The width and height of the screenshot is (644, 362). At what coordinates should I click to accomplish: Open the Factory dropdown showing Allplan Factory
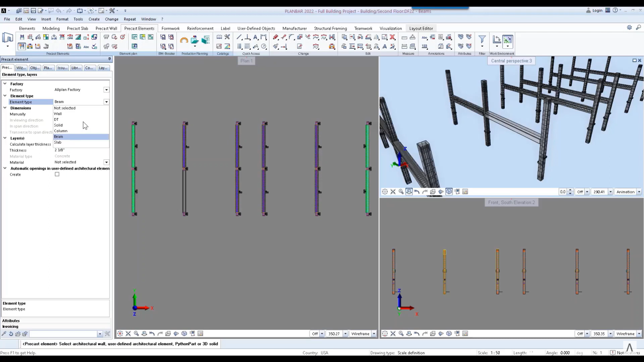pos(106,89)
